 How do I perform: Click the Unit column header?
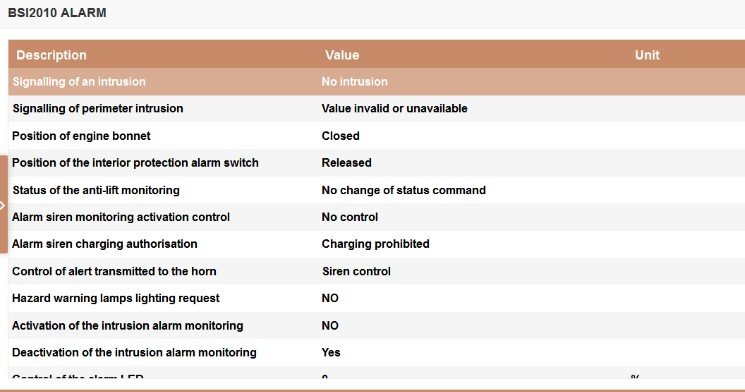pyautogui.click(x=647, y=55)
